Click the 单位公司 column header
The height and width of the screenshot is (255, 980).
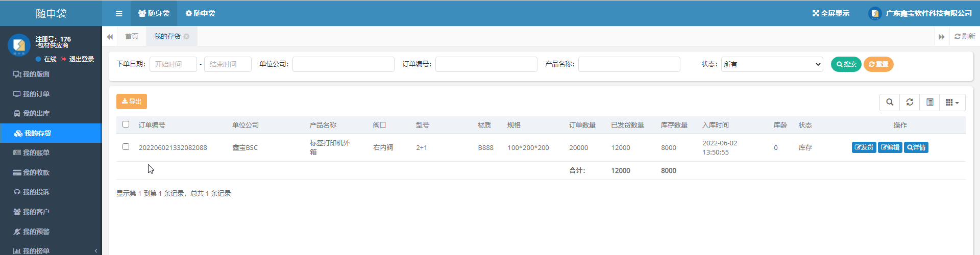[246, 125]
